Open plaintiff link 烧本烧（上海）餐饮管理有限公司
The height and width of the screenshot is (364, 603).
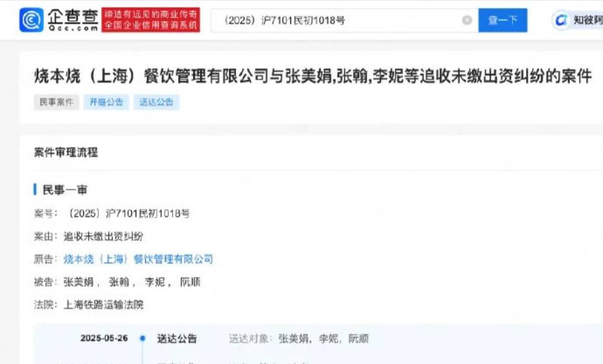pyautogui.click(x=138, y=259)
